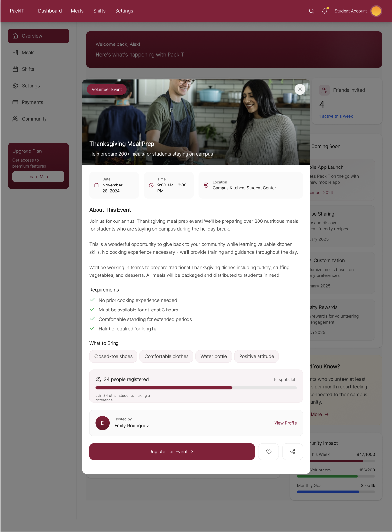Click Register for Event button
The image size is (392, 532).
(172, 452)
